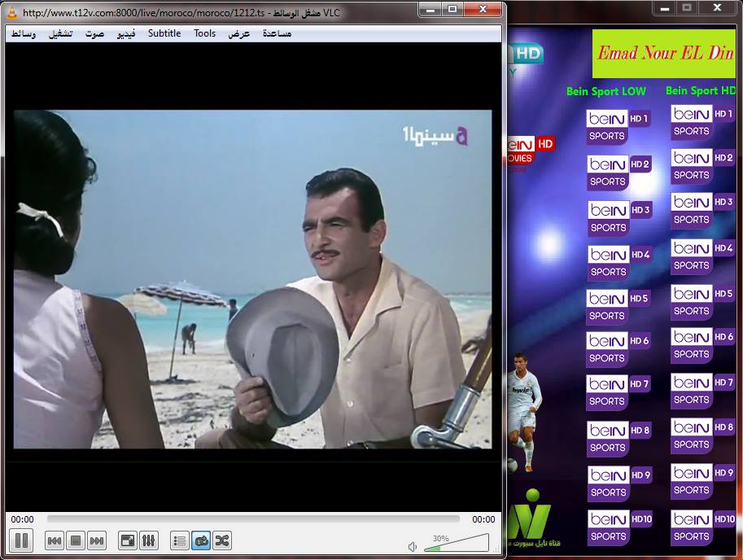Open beIN Sports HD 7 in HD column
Viewport: 743px width, 560px height.
[703, 391]
